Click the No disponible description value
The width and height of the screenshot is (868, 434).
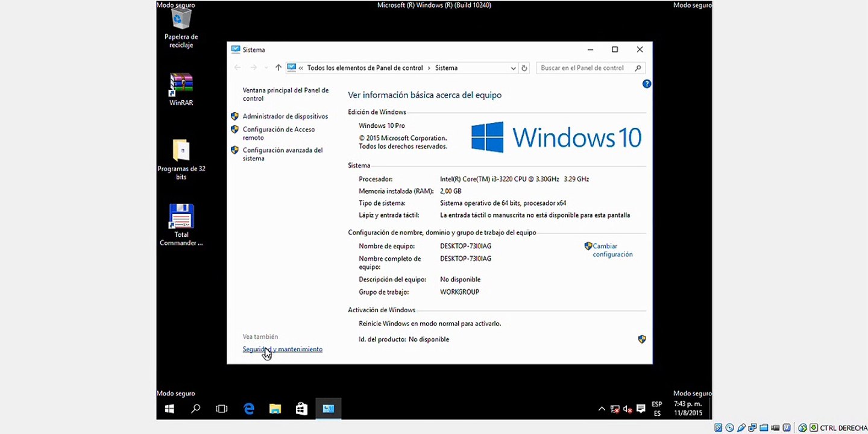click(460, 280)
